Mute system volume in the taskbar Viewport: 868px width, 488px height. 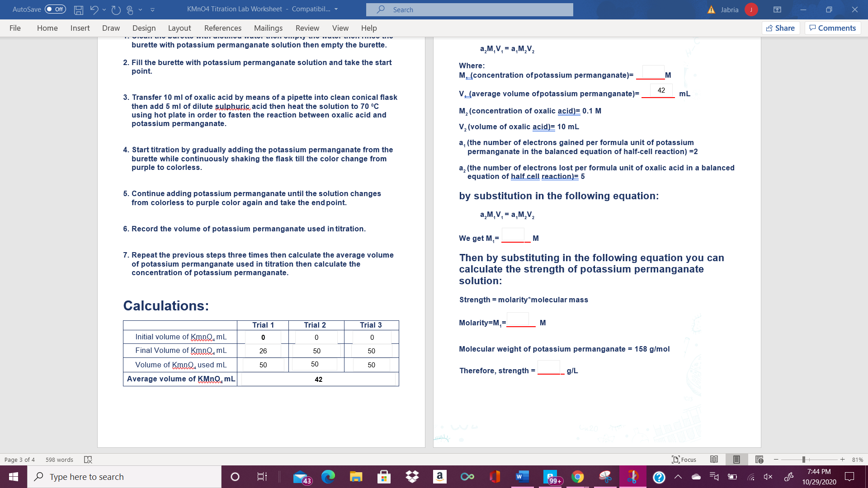(x=769, y=477)
